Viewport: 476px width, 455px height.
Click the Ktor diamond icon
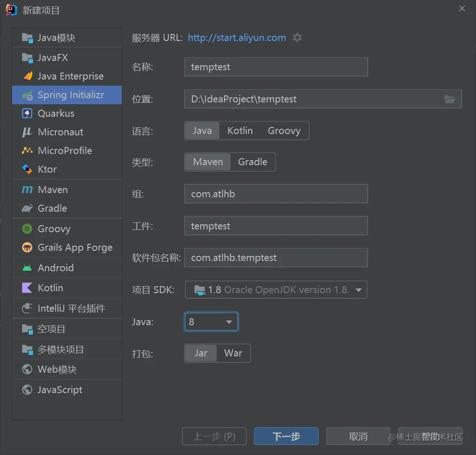tap(27, 169)
